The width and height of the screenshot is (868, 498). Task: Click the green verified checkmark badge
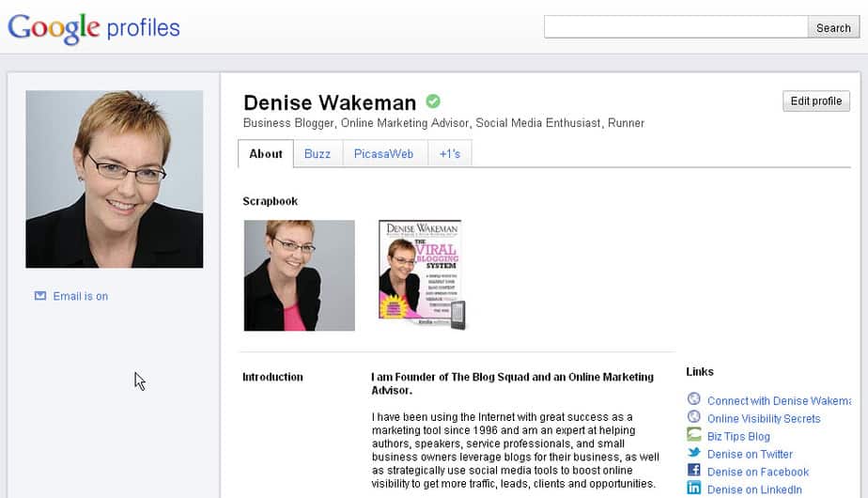pyautogui.click(x=433, y=101)
